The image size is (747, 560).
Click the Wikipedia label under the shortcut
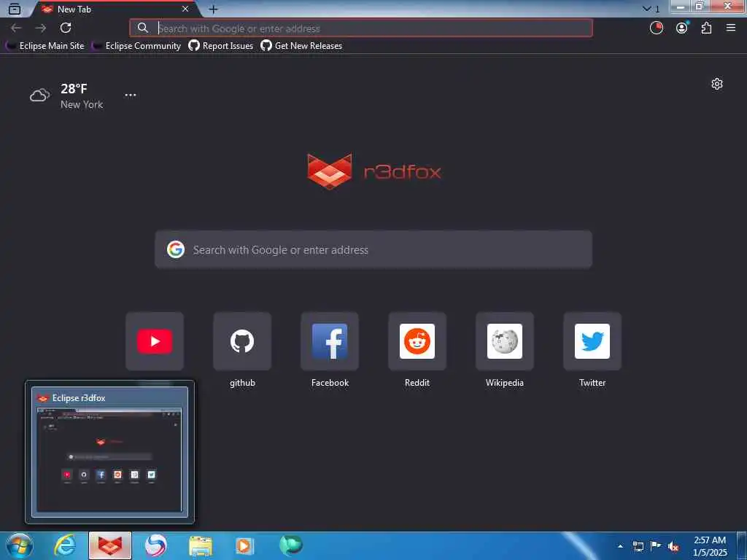(x=505, y=383)
